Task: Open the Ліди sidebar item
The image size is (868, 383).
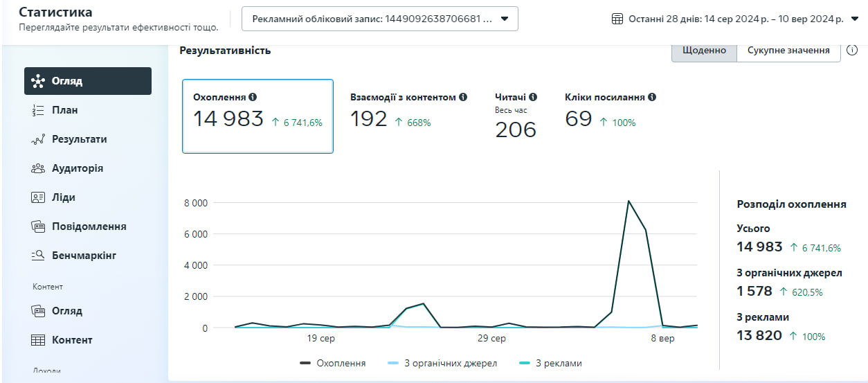Action: tap(88, 197)
